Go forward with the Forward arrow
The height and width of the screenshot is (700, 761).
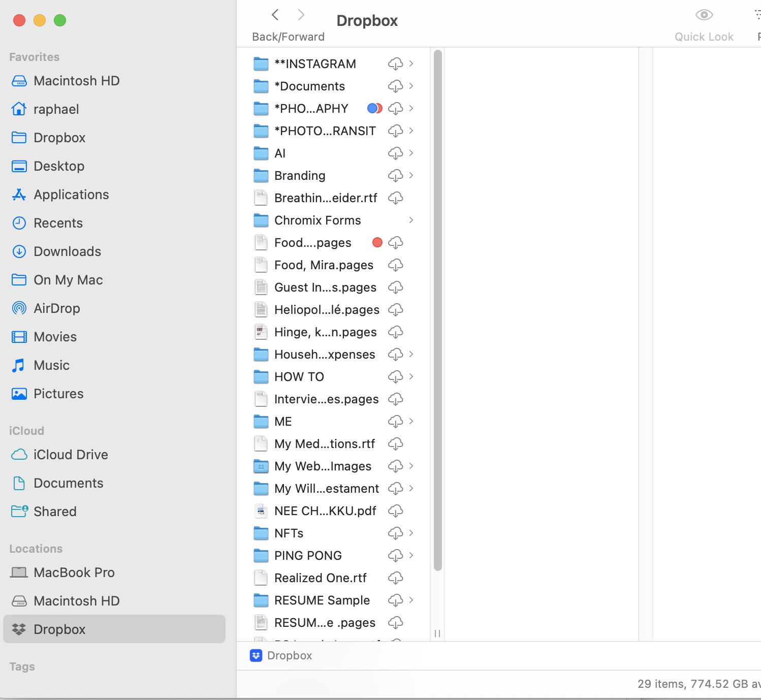(x=301, y=15)
